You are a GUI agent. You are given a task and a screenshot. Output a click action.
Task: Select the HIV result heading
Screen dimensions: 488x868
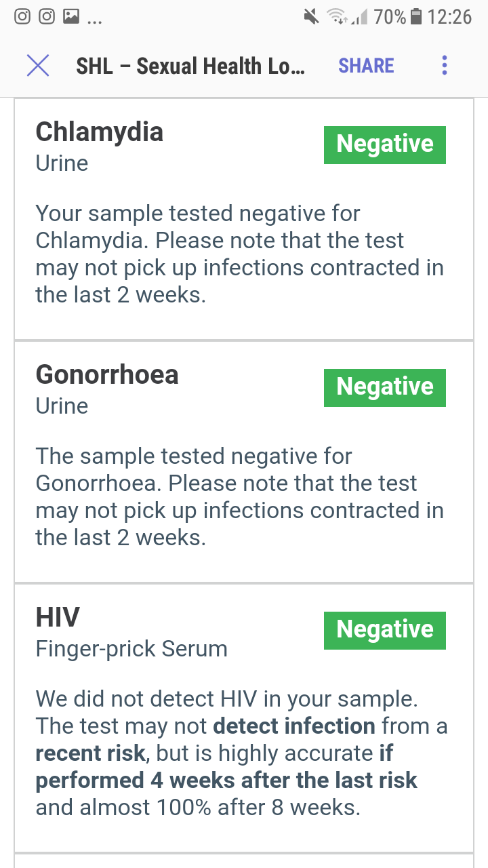pyautogui.click(x=58, y=617)
